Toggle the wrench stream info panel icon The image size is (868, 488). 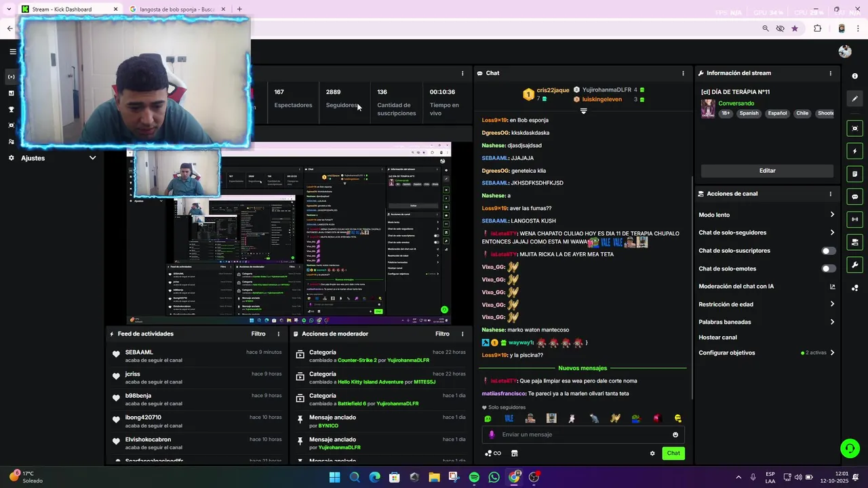coord(854,265)
